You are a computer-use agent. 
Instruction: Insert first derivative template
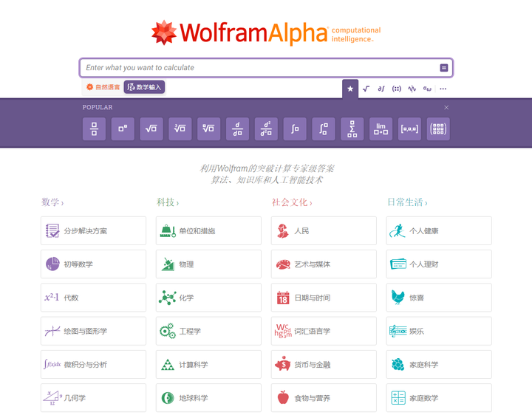tap(237, 128)
